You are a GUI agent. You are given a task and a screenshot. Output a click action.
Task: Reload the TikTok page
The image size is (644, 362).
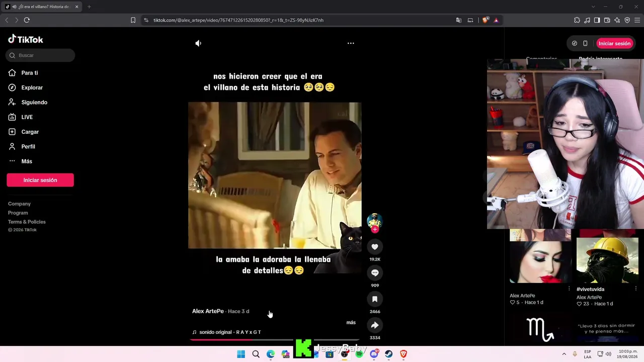coord(27,20)
